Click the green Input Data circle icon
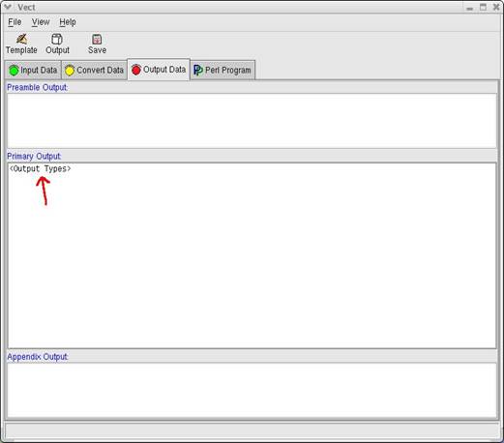 coord(14,71)
